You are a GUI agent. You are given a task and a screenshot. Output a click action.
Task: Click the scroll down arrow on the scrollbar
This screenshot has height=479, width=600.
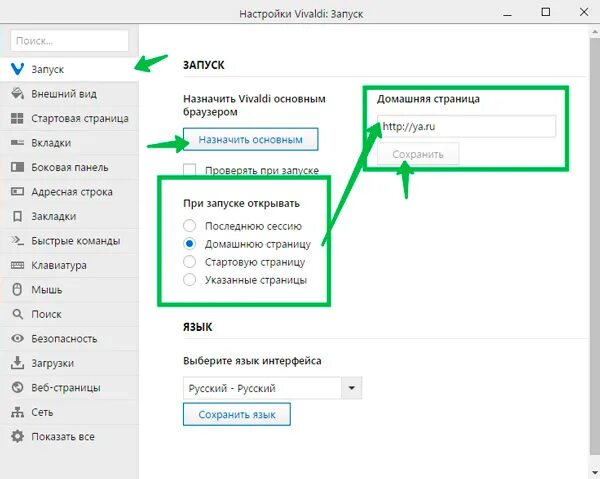point(595,473)
